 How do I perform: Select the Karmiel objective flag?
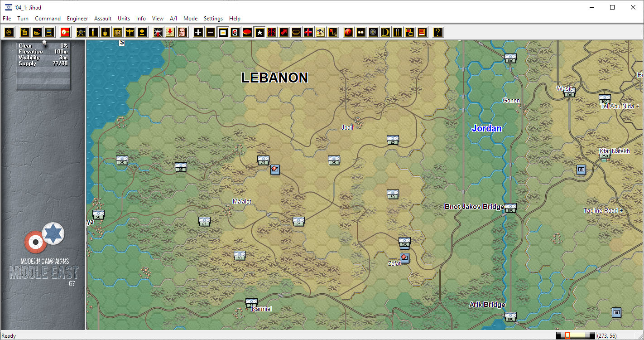(x=251, y=303)
